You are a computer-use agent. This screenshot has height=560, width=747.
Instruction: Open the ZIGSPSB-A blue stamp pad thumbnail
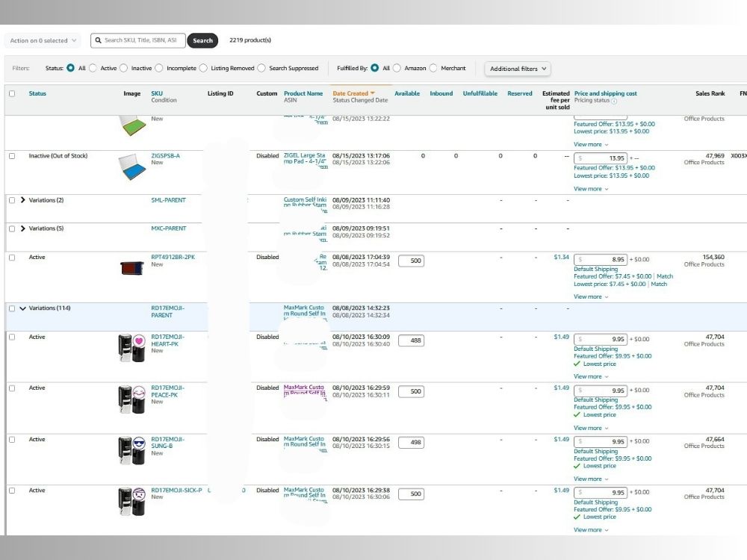coord(132,167)
